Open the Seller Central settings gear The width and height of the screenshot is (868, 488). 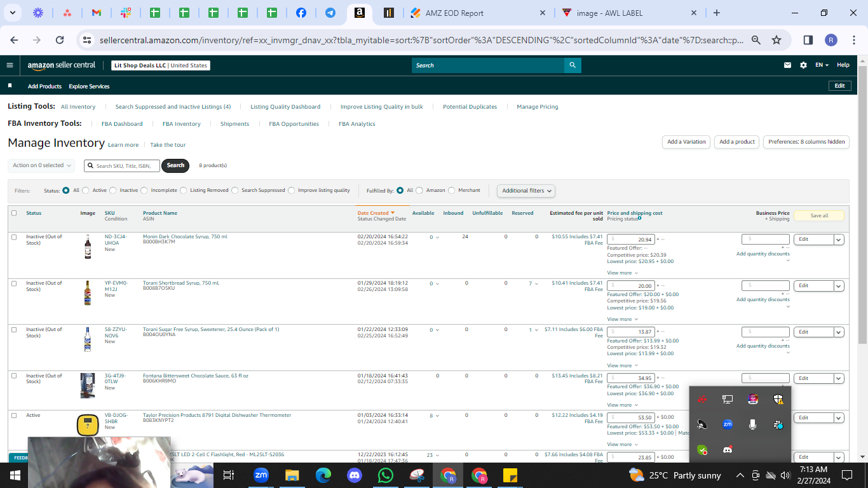point(804,65)
